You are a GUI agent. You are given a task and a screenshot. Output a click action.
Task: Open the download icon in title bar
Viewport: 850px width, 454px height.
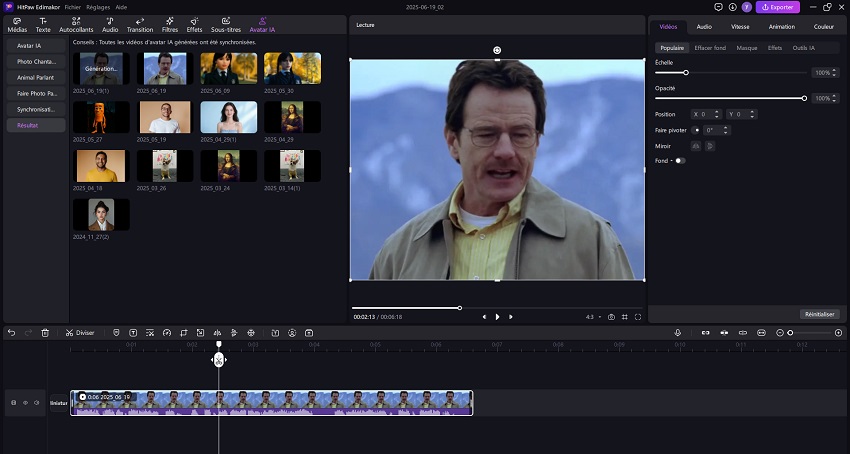pyautogui.click(x=732, y=7)
